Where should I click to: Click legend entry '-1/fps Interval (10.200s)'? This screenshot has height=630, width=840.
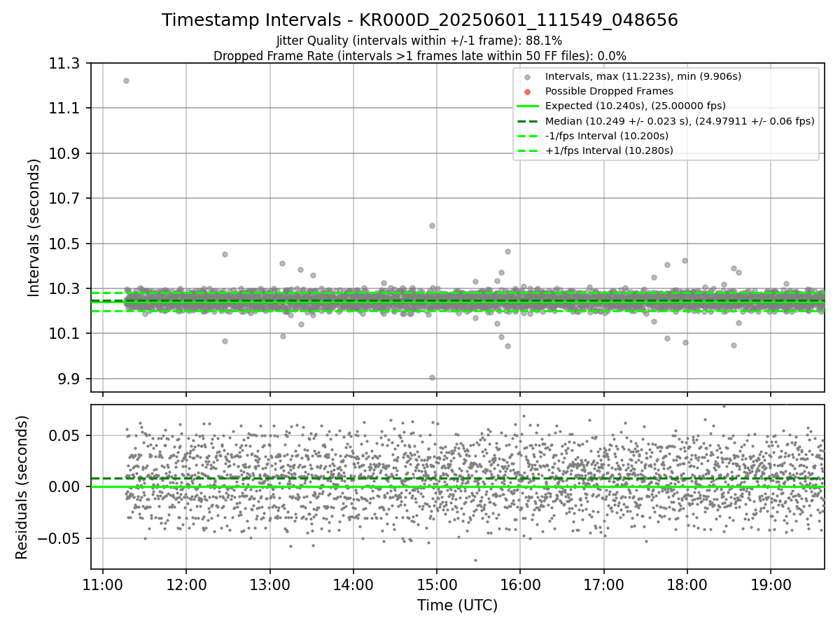(607, 135)
